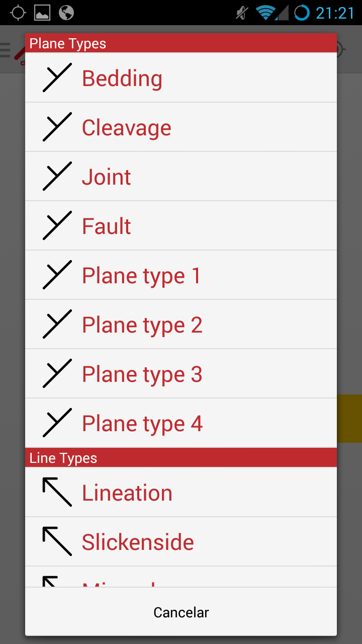362x644 pixels.
Task: Tap the plane symbol icon beside Fault
Action: coord(57,226)
